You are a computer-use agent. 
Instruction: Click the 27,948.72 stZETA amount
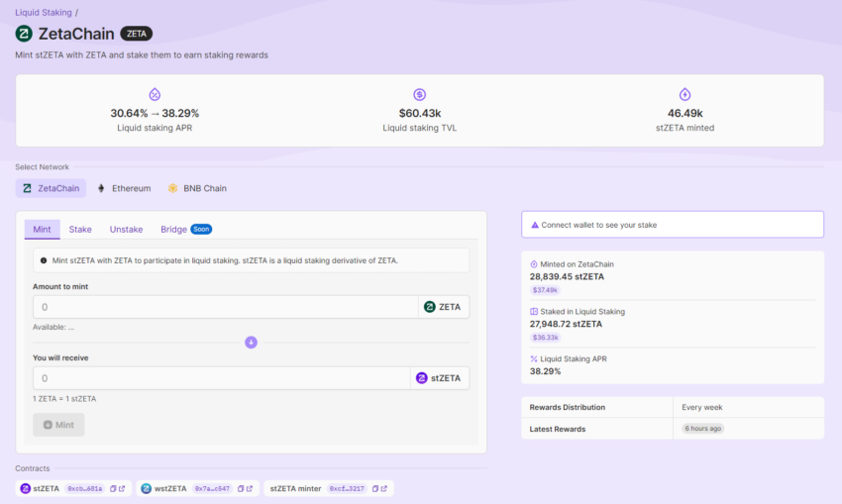566,324
